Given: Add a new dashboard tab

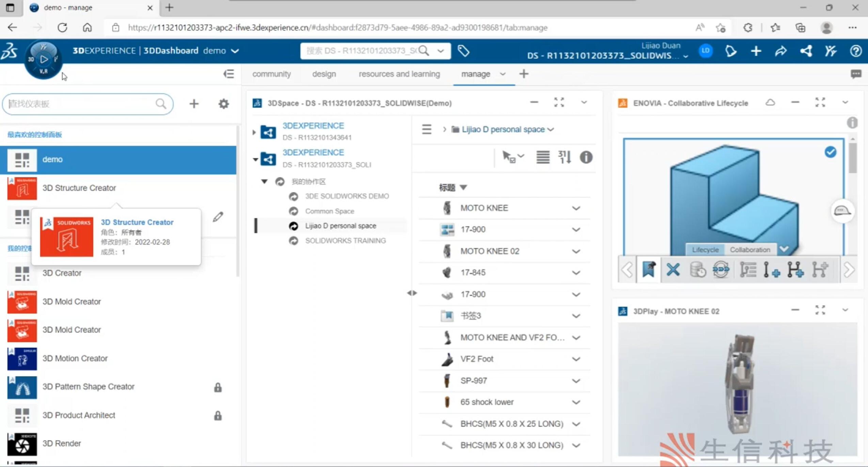Looking at the screenshot, I should click(524, 74).
